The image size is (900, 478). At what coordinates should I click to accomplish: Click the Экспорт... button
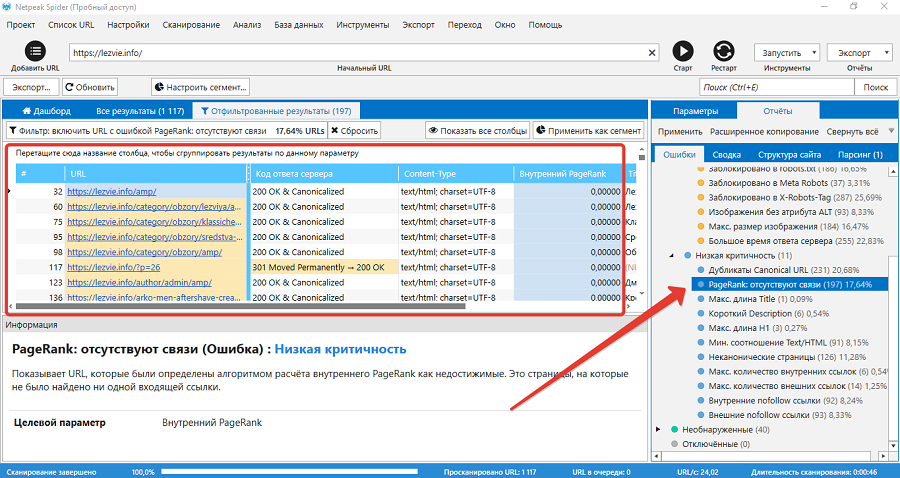click(31, 87)
